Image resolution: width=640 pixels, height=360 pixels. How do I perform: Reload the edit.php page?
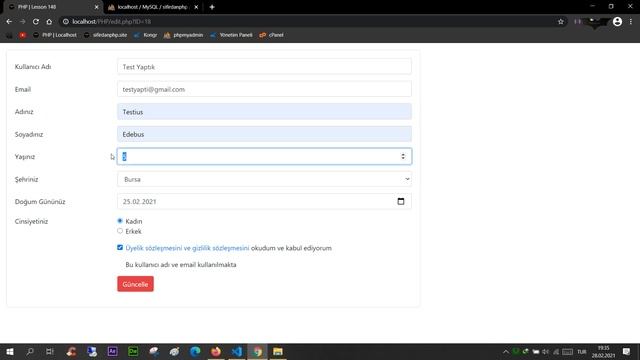tap(36, 22)
